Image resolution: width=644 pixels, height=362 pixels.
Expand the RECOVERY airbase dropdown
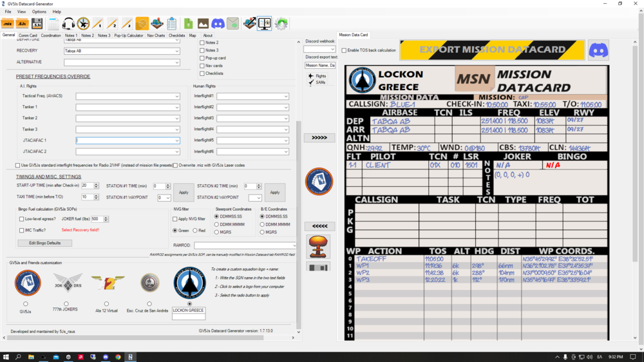[177, 51]
